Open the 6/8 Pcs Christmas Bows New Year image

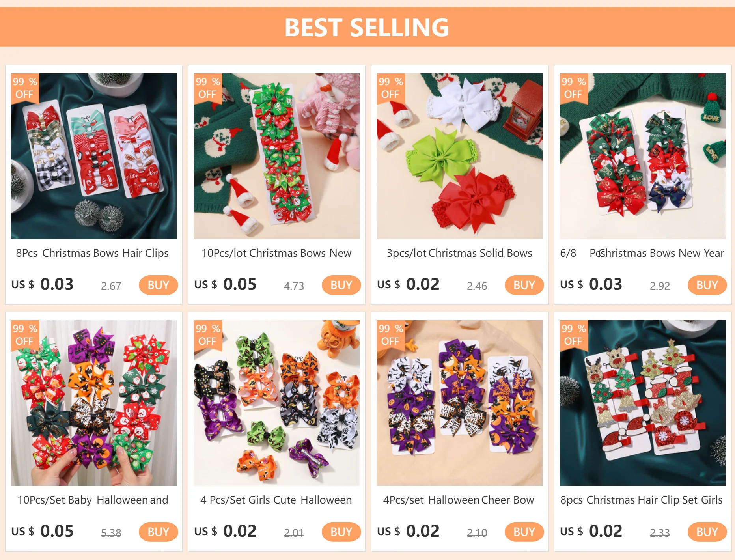[643, 156]
